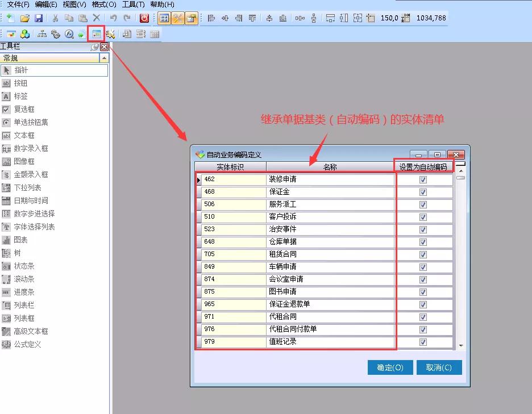Viewport: 532px width, 414px height.
Task: Pin the 工具栏 panel
Action: (x=95, y=47)
